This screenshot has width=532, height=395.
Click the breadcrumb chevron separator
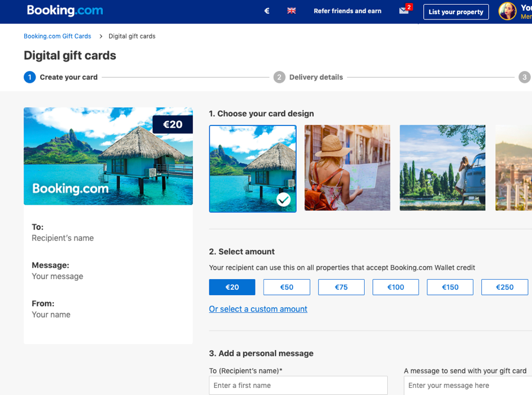(x=100, y=36)
